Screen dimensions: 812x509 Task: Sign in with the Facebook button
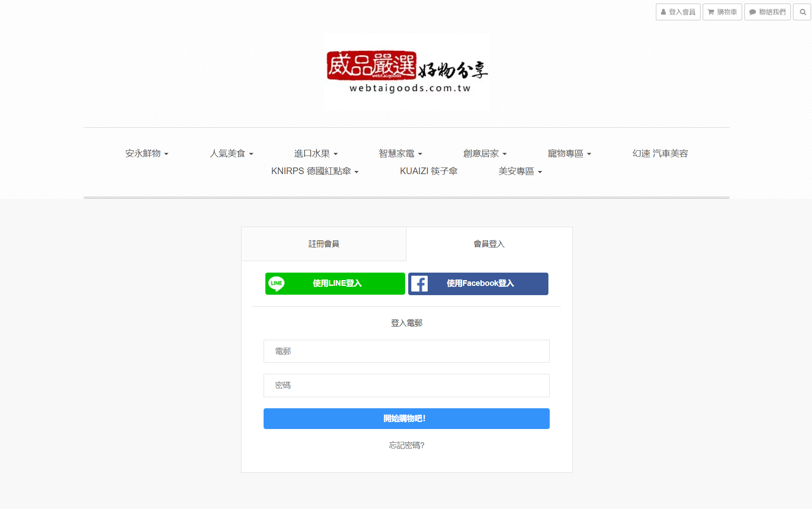[478, 284]
